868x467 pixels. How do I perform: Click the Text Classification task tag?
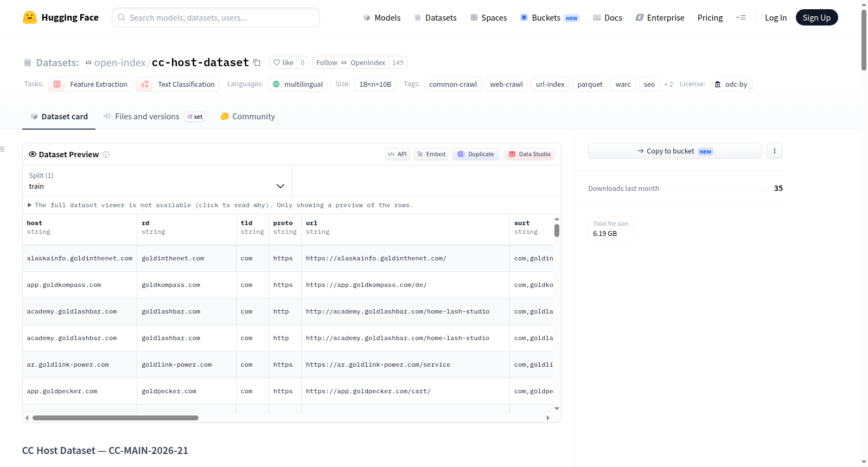point(178,84)
